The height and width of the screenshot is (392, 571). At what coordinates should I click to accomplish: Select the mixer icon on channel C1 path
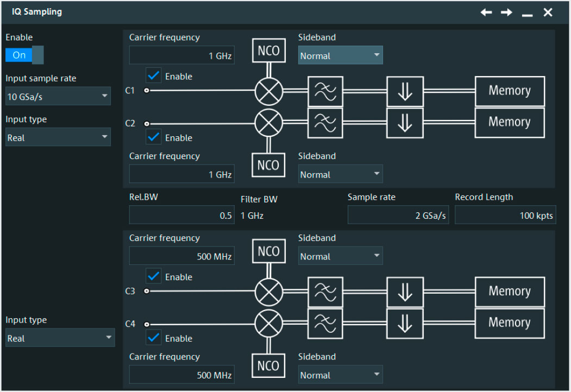tap(268, 91)
